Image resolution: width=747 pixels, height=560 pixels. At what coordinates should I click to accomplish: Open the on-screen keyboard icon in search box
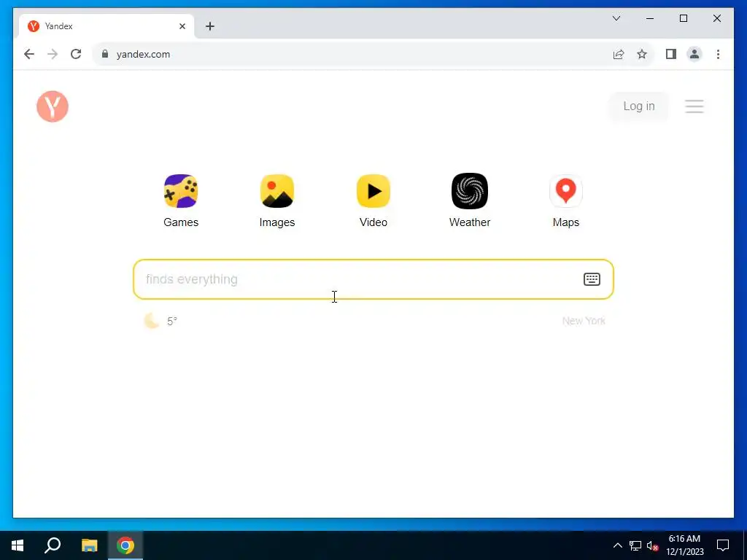(592, 279)
